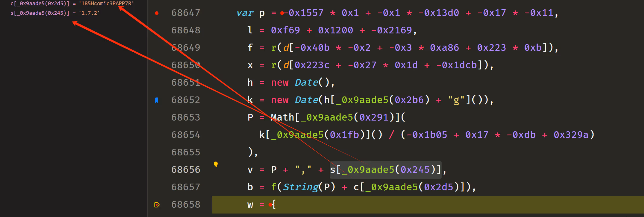This screenshot has width=644, height=217.
Task: Click the 'var' keyword on line 68647
Action: point(245,13)
